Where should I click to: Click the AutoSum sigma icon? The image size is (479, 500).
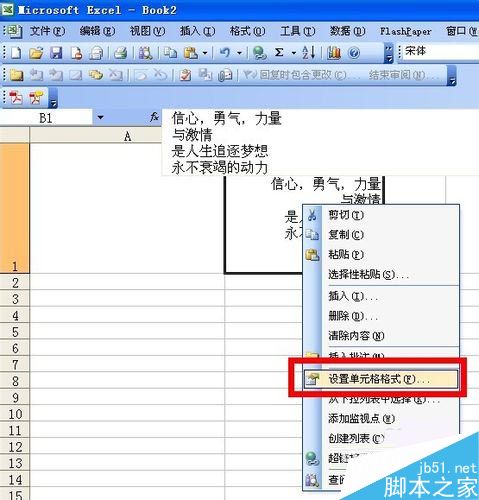tap(279, 52)
